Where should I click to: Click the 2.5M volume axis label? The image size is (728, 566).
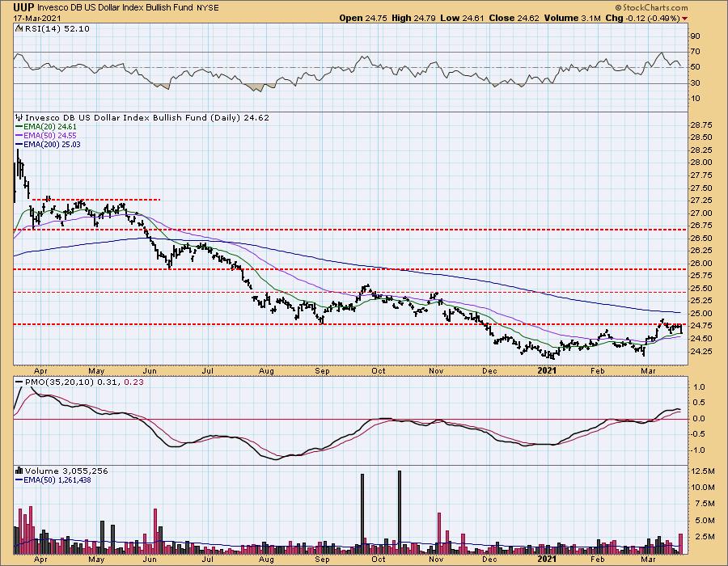coord(705,537)
